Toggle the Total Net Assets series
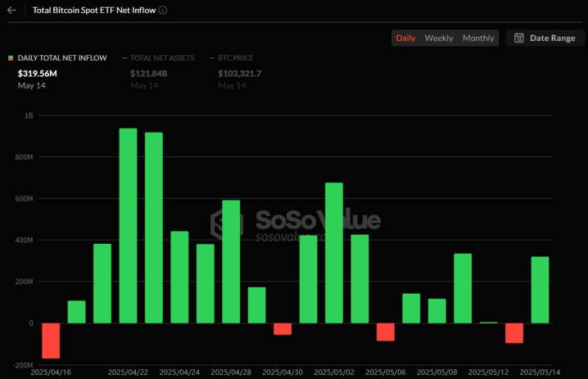Screen dimensions: 588x379 (x=162, y=58)
